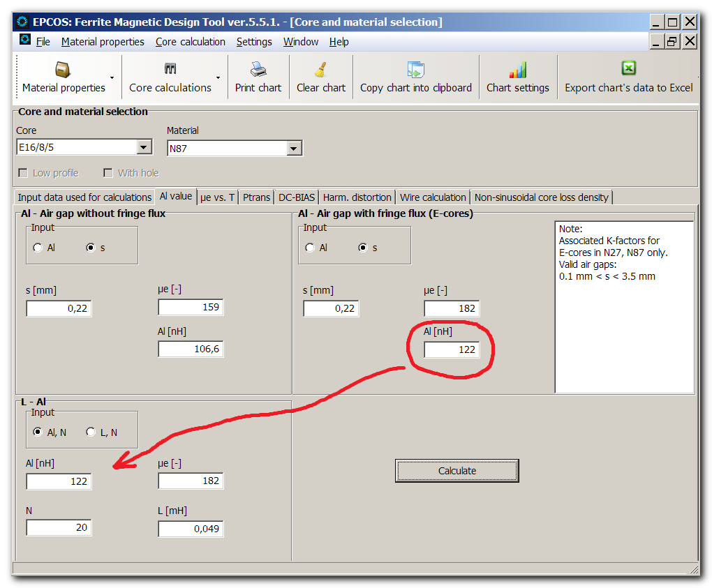Maximize the main EPCOS window
The image size is (712, 588).
click(x=672, y=22)
